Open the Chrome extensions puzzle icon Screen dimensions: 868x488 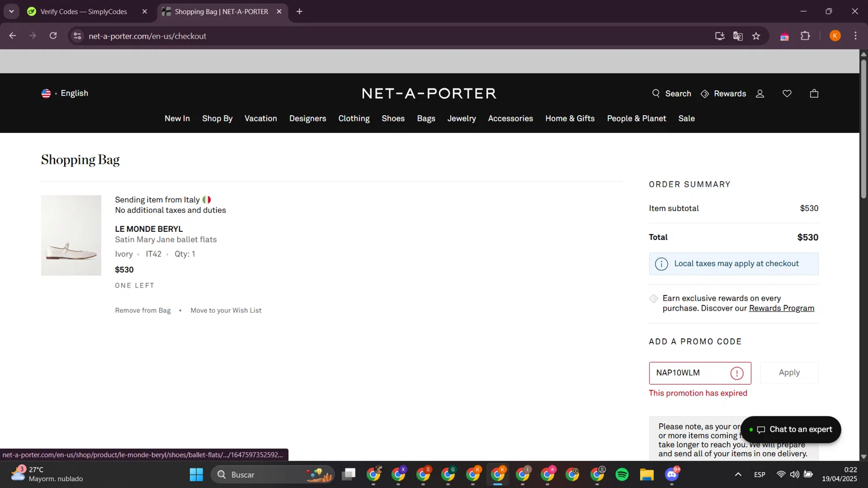point(805,36)
